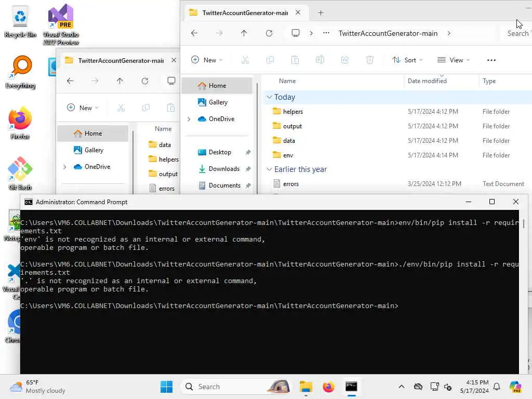Go up one folder in rear Explorer window
Viewport: 532px width, 399px height.
coord(120,81)
